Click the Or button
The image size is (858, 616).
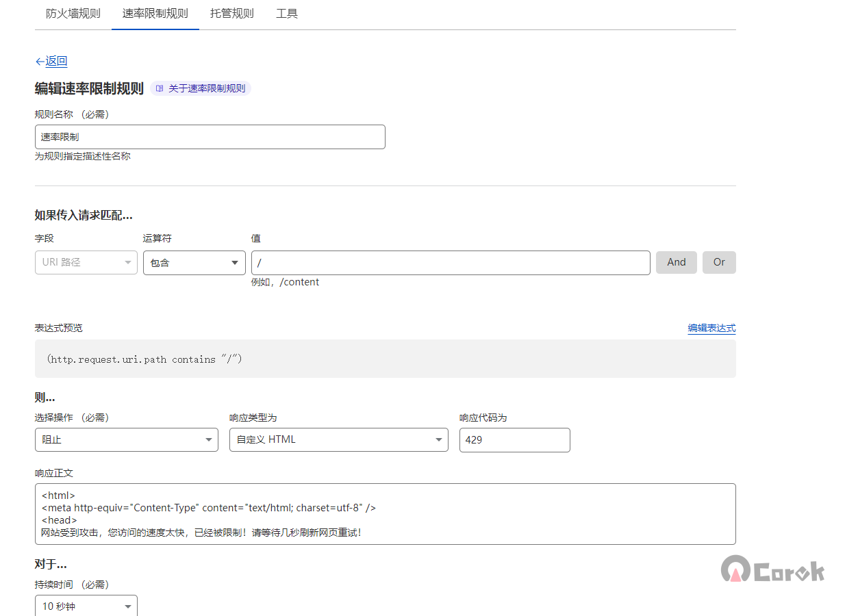pos(719,262)
